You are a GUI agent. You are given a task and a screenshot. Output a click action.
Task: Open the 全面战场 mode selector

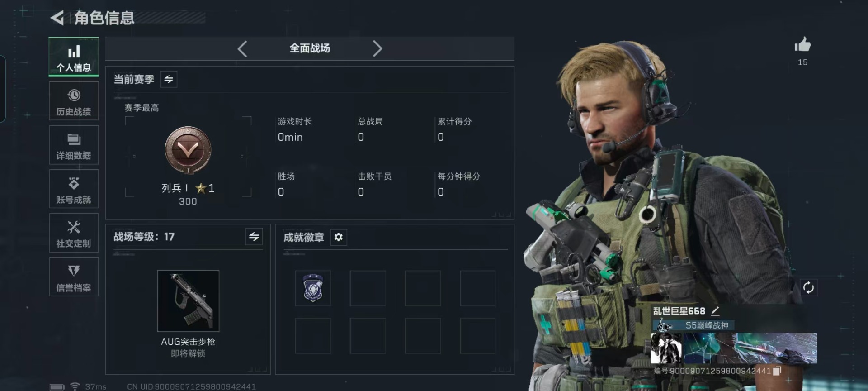[310, 48]
